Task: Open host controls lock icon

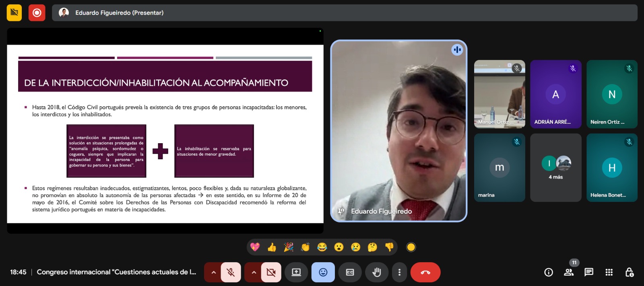Action: click(x=629, y=272)
